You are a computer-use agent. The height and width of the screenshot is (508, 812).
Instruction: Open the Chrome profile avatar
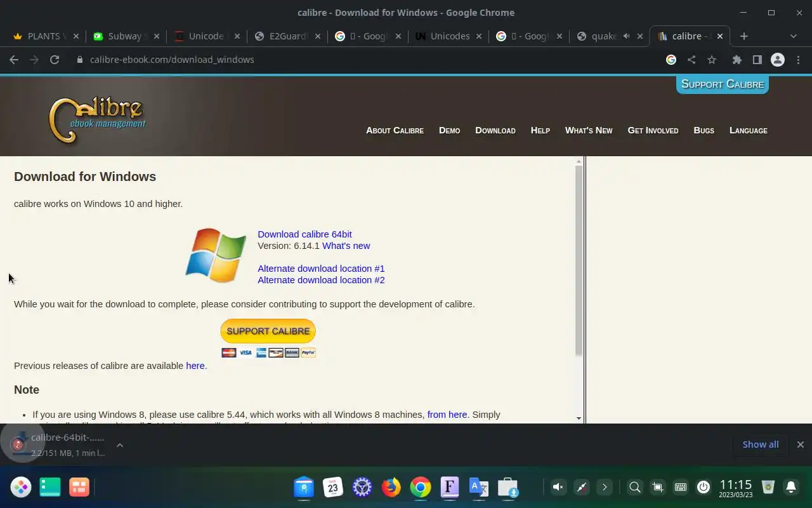[778, 60]
